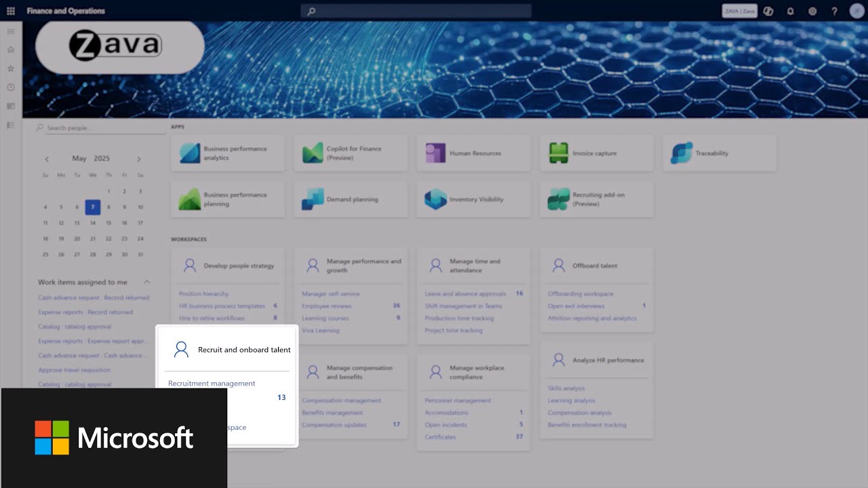The height and width of the screenshot is (488, 868).
Task: Go to next month in calendar
Action: tap(139, 159)
